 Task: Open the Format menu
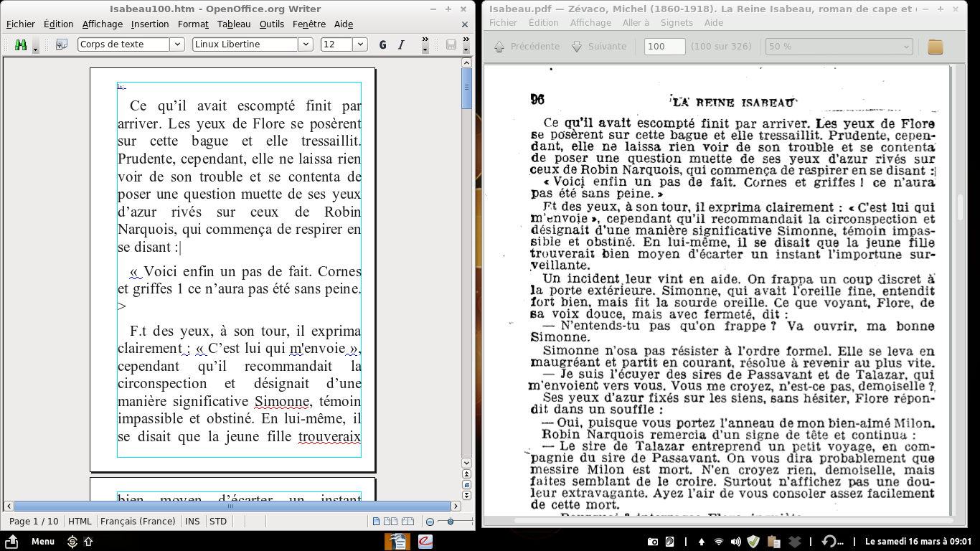point(193,24)
